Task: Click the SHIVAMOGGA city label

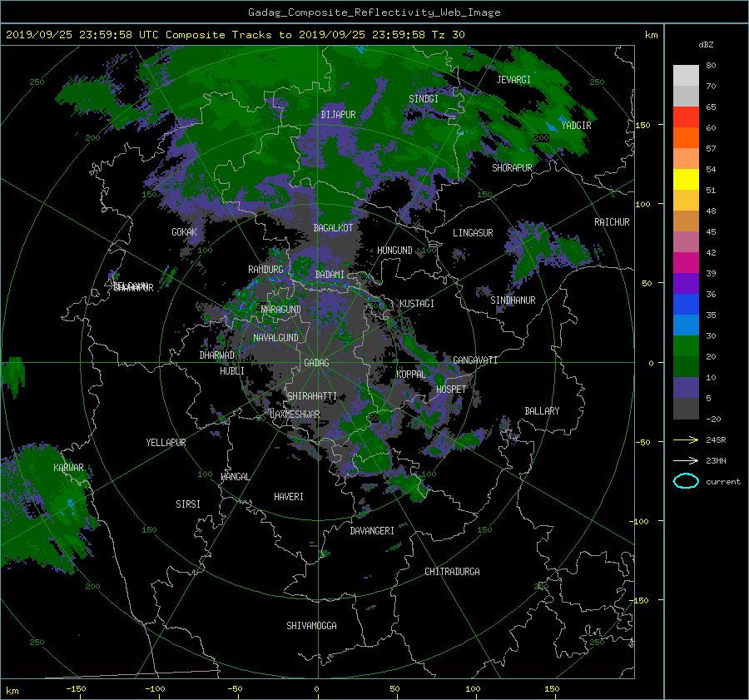Action: 311,626
